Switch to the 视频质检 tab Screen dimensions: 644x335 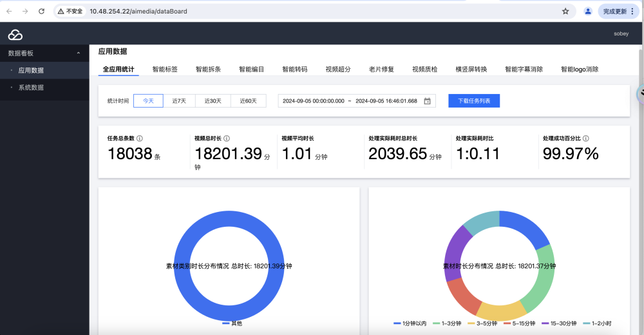(x=424, y=69)
